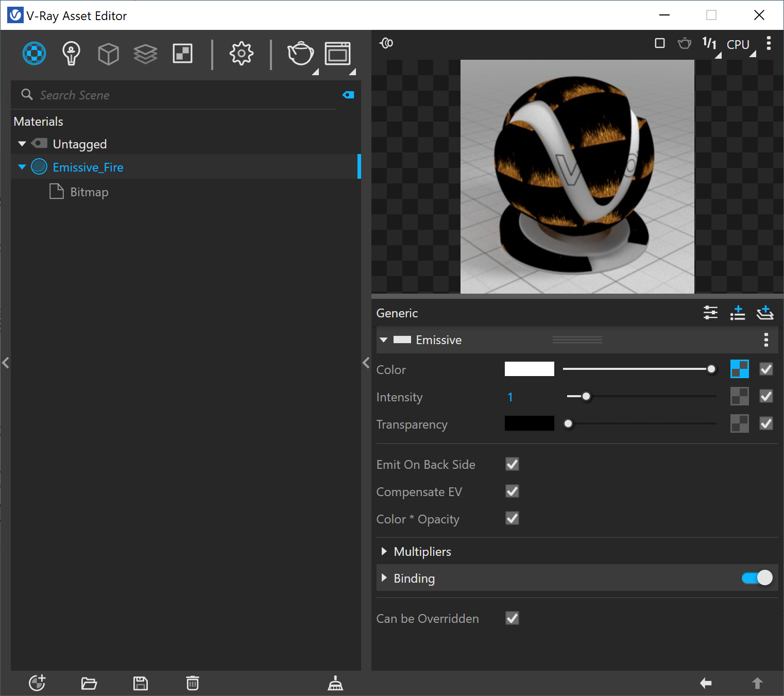
Task: Open the Emissive layer three-dot menu
Action: pos(766,339)
